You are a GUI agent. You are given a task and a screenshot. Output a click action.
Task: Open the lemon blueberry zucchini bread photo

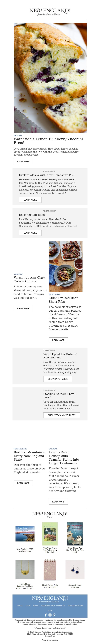point(50,78)
